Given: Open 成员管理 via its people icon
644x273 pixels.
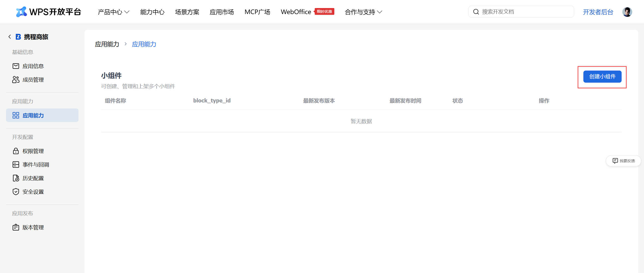Looking at the screenshot, I should click(16, 80).
